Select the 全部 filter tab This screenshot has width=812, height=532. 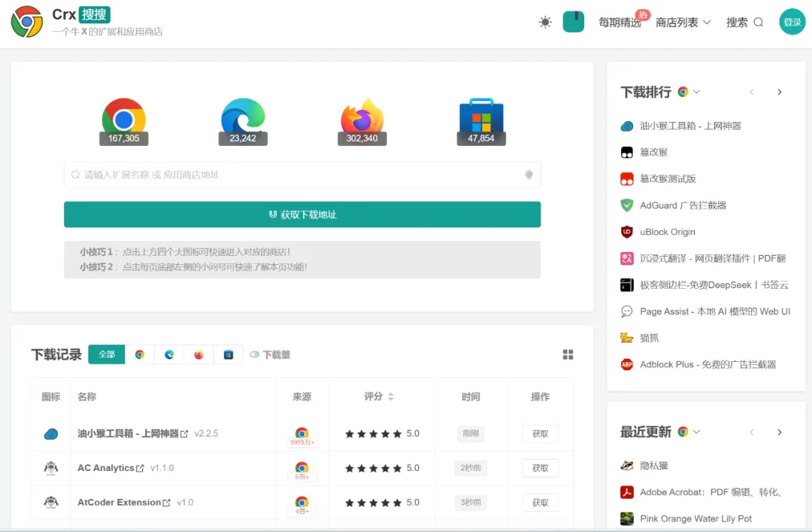107,354
